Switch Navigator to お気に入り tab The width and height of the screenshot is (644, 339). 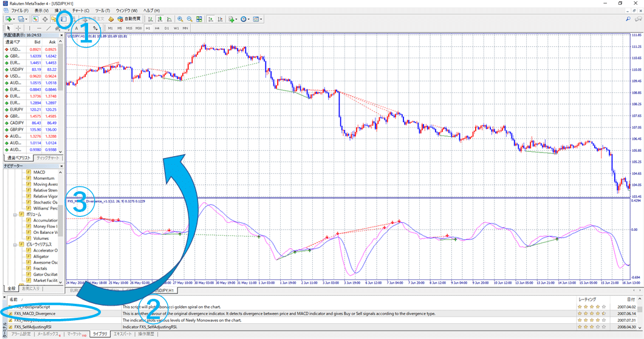[31, 289]
